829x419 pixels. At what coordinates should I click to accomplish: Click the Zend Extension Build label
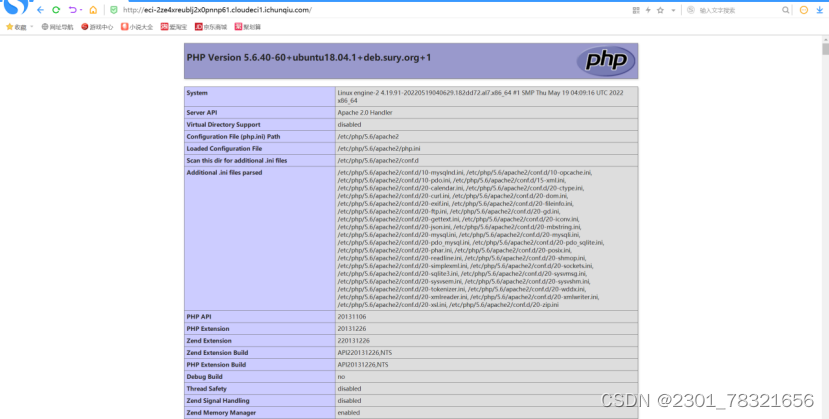217,353
